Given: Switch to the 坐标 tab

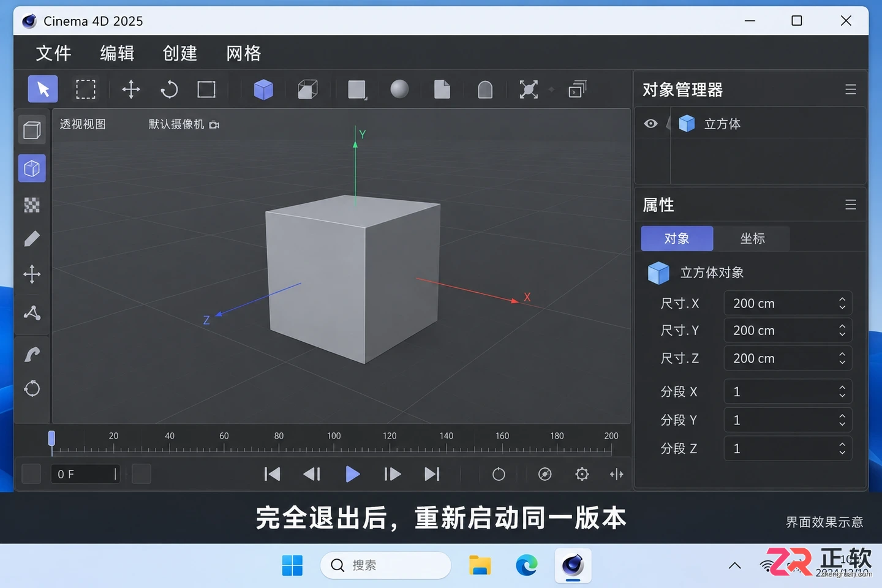Looking at the screenshot, I should coord(753,238).
